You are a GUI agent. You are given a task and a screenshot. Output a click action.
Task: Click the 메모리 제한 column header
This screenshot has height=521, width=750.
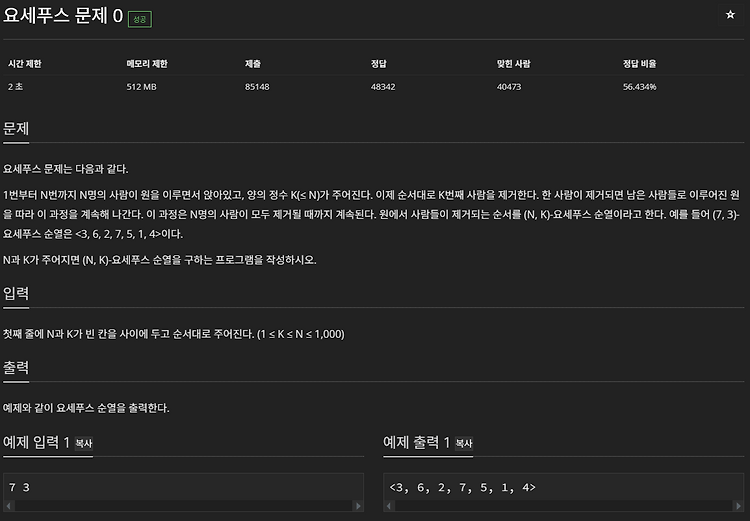(147, 64)
